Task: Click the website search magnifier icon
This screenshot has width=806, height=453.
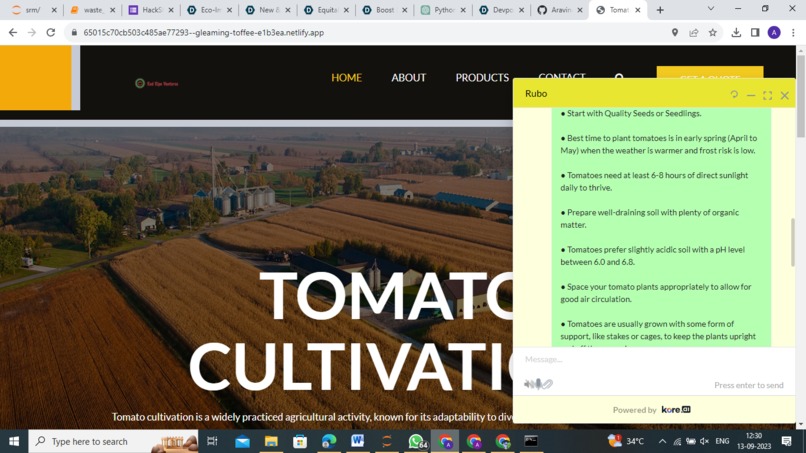Action: (619, 77)
